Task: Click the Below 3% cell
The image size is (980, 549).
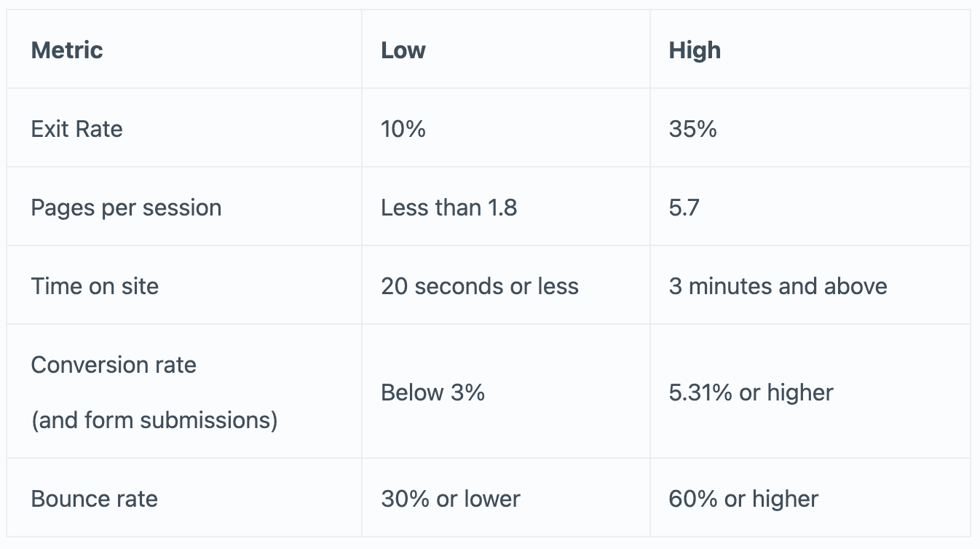Action: [432, 392]
